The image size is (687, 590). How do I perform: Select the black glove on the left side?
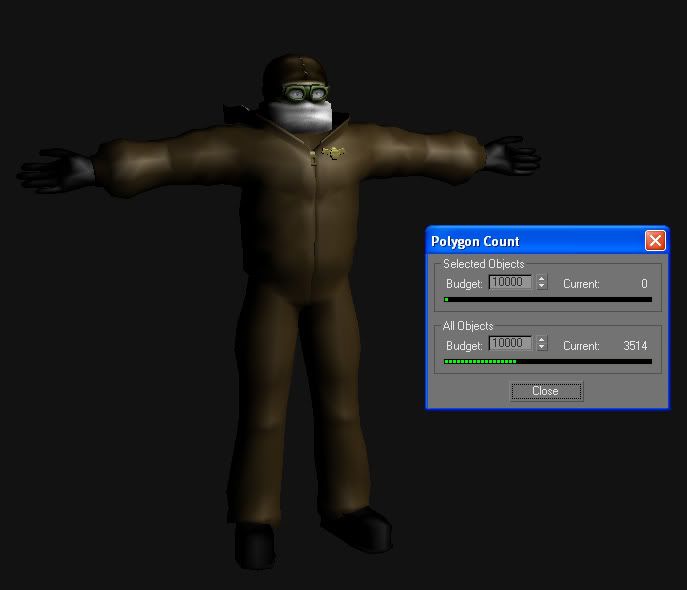click(60, 172)
